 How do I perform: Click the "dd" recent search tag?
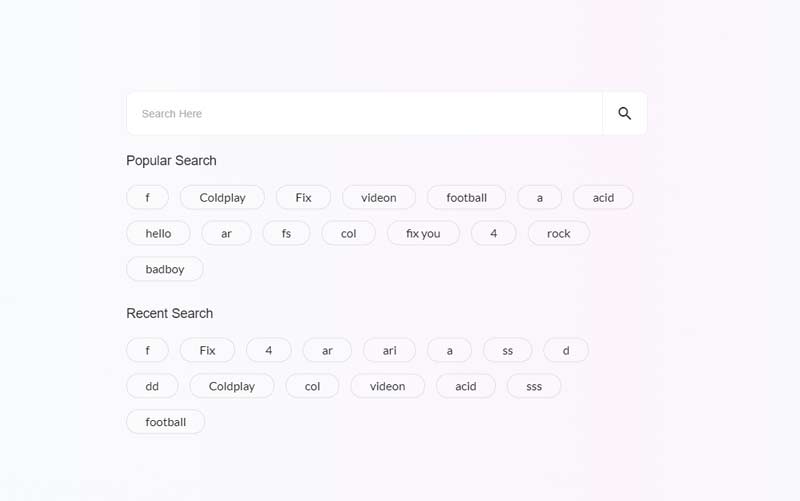click(152, 387)
